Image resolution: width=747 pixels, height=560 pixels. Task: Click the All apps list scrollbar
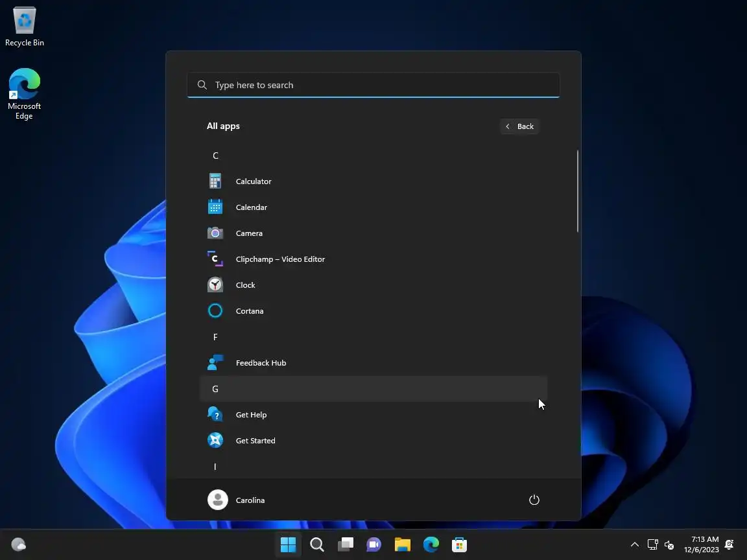(x=577, y=191)
